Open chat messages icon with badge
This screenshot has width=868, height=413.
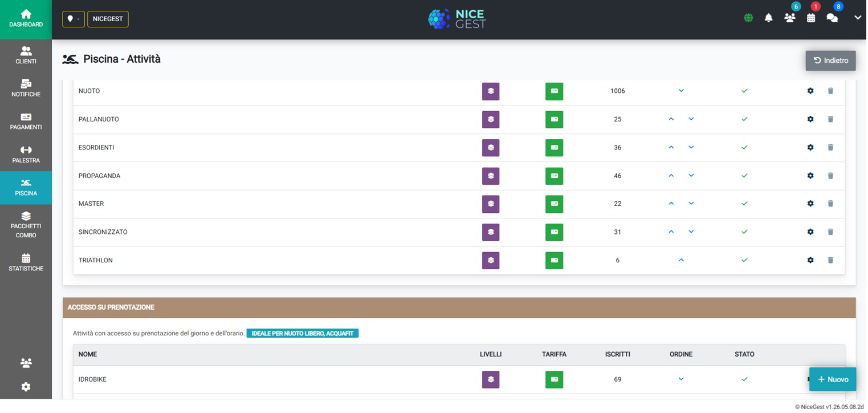coord(832,18)
